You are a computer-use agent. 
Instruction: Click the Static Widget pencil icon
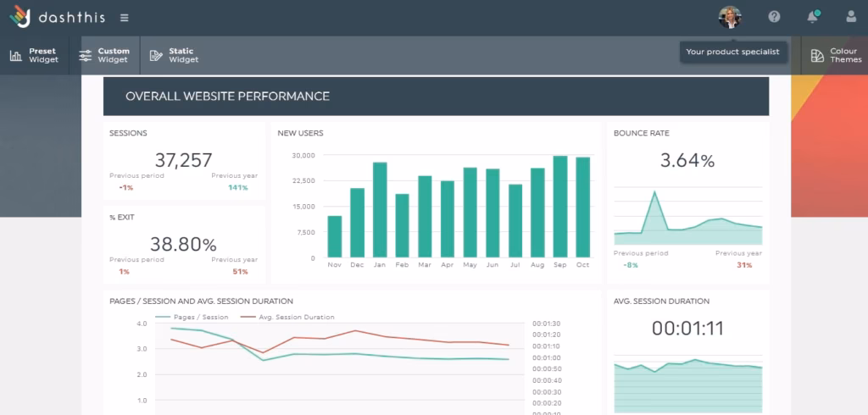156,56
